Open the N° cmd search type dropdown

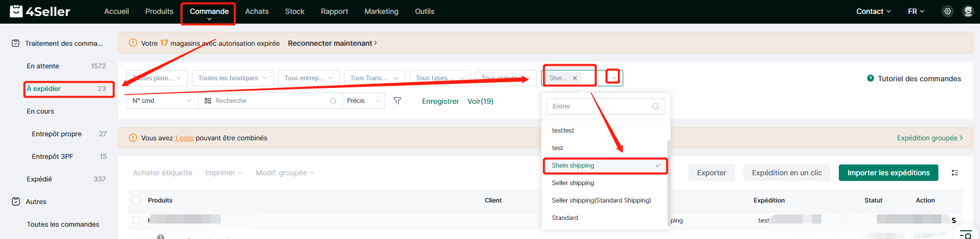(x=162, y=101)
